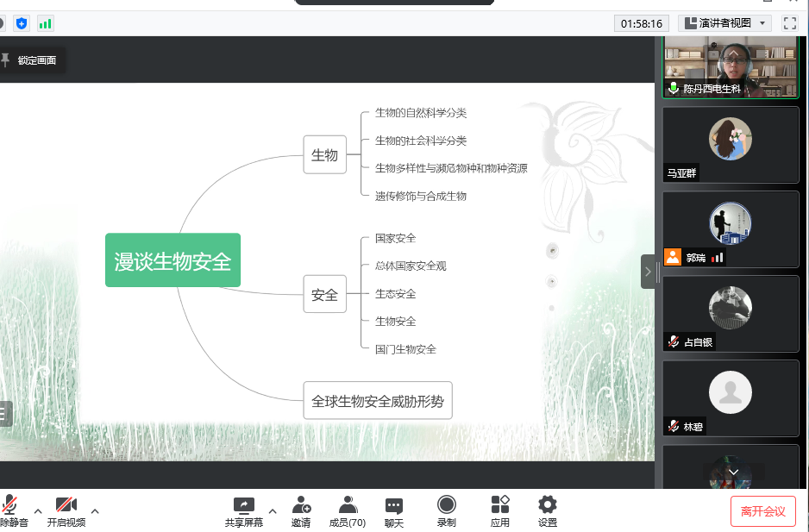Open the Members (成员) list
Screen dimensions: 809x532
pos(348,506)
